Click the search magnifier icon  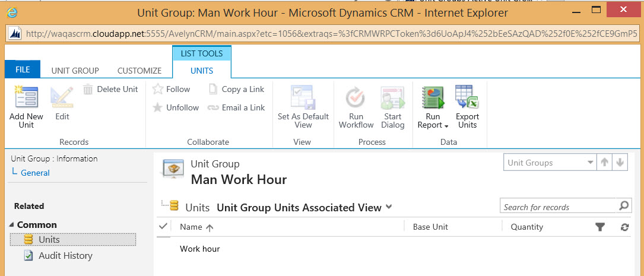coord(623,205)
